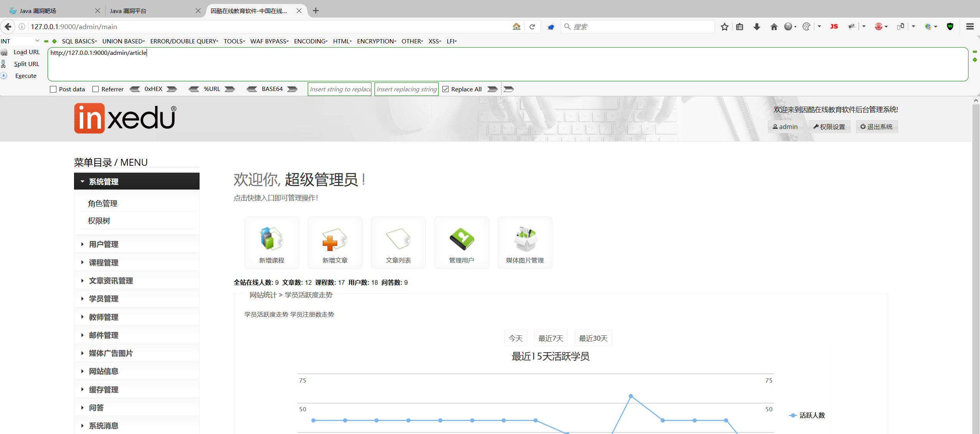This screenshot has width=980, height=434.
Task: Open the 文章列表 shortcut icon
Action: click(398, 239)
